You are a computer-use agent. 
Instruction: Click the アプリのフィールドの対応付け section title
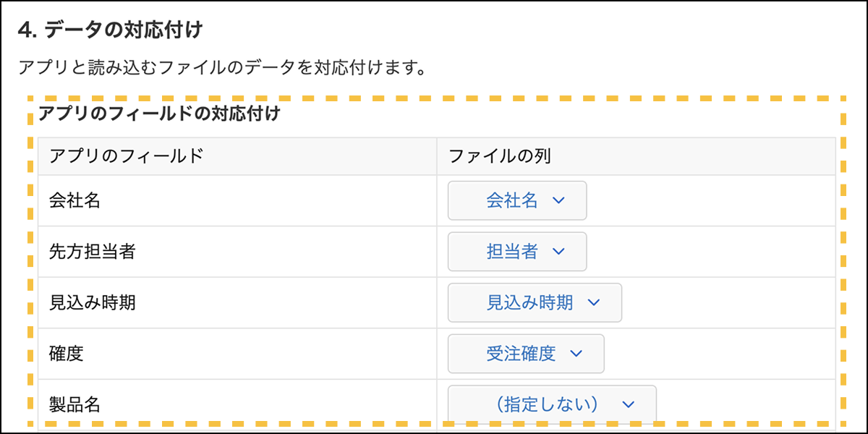pos(159,114)
